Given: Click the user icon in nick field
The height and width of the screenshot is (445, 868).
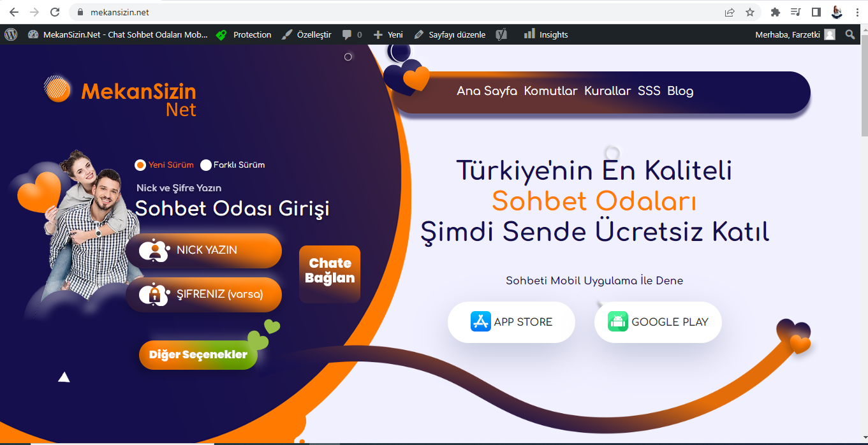Looking at the screenshot, I should (x=154, y=251).
